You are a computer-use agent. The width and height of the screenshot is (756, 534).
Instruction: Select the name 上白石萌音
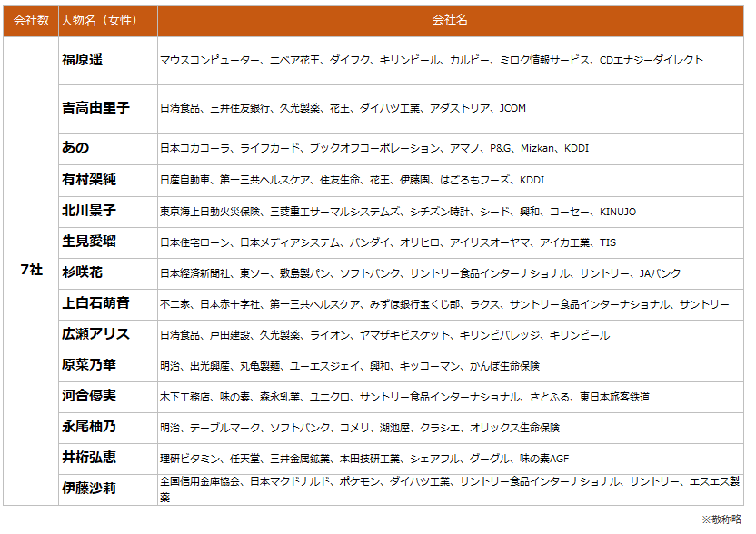pos(95,303)
